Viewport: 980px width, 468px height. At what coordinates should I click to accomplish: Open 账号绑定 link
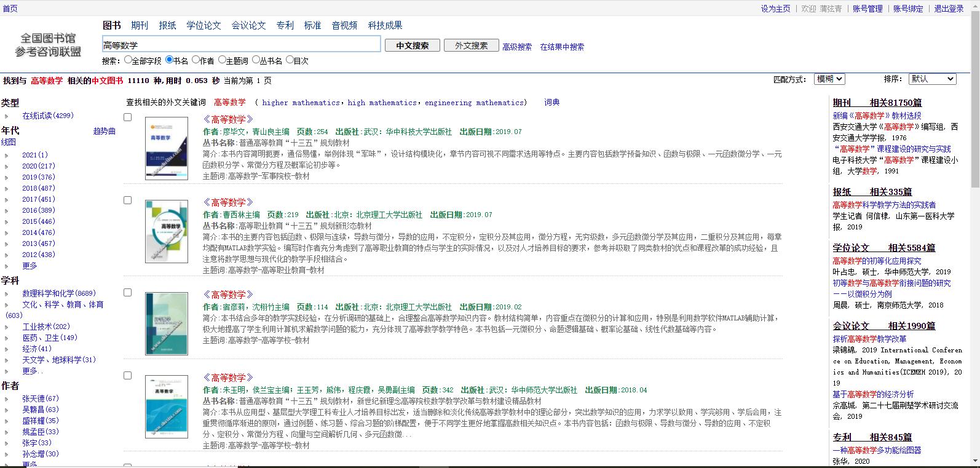click(908, 9)
